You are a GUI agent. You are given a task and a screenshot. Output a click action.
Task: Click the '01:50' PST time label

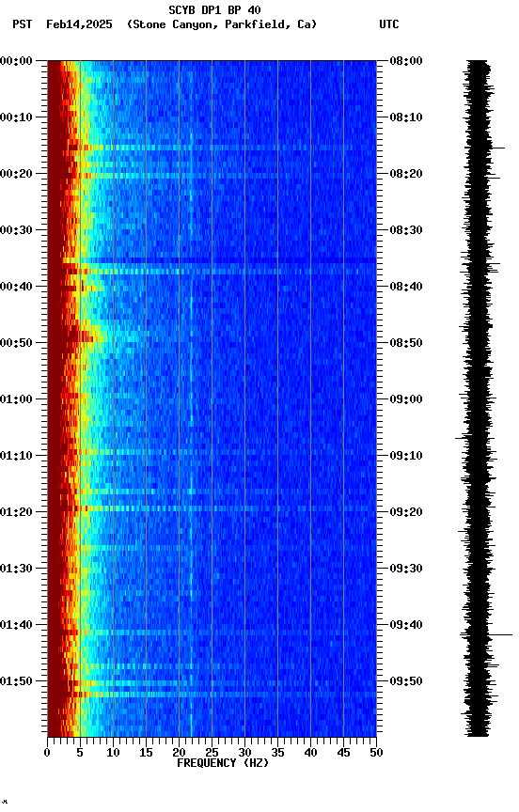(x=16, y=681)
